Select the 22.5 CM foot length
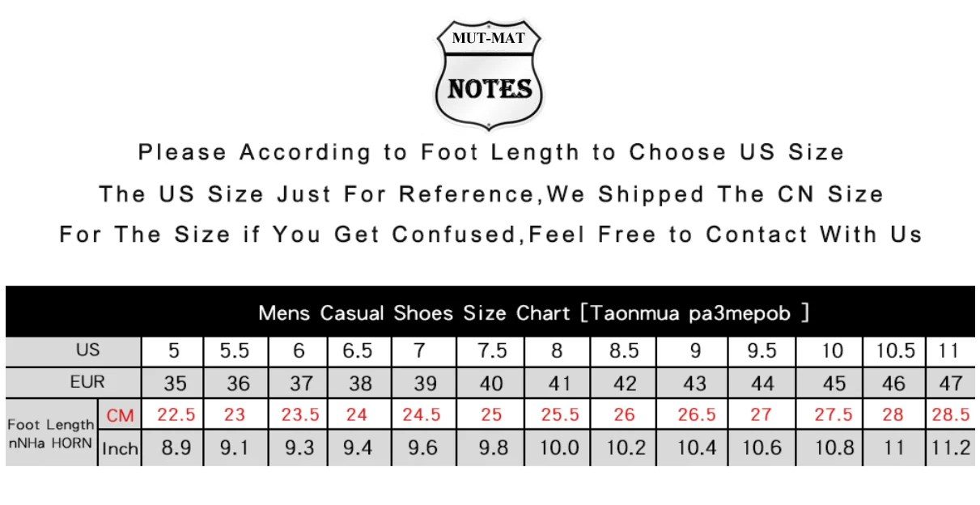The image size is (980, 505). pos(174,415)
